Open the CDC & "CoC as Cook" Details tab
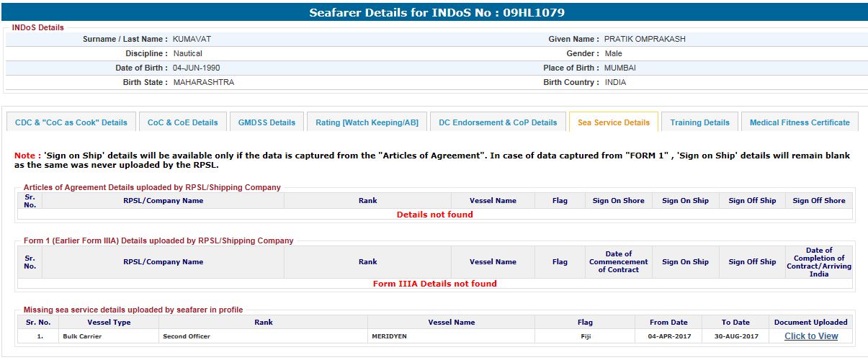This screenshot has height=360, width=868. (71, 122)
